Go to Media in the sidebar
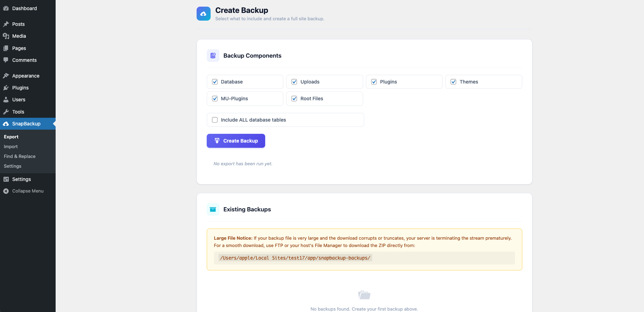Image resolution: width=644 pixels, height=312 pixels. 28,36
